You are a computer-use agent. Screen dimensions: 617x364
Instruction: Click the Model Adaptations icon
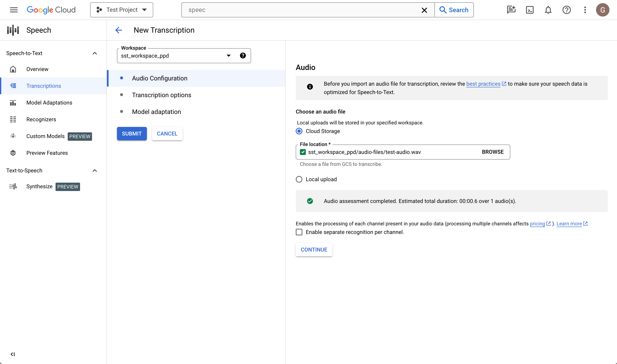13,103
